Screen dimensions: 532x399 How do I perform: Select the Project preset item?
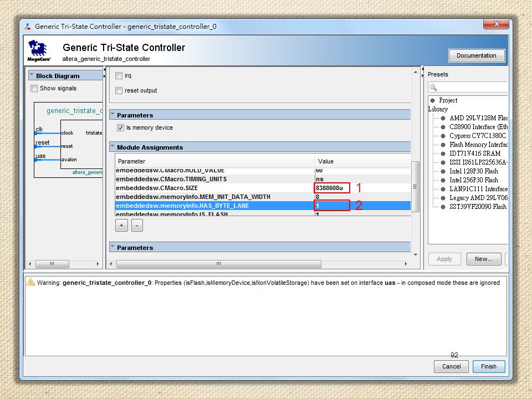coord(448,100)
